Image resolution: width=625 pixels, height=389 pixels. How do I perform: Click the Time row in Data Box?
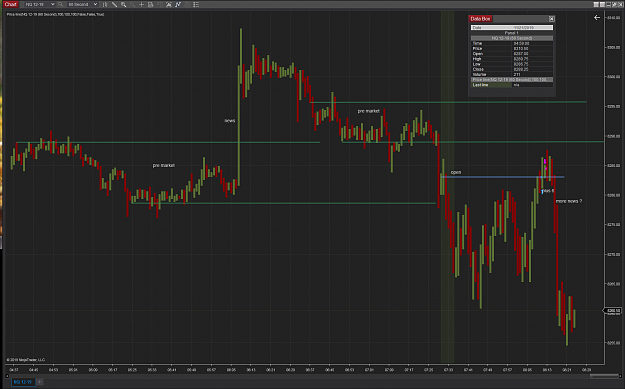512,43
